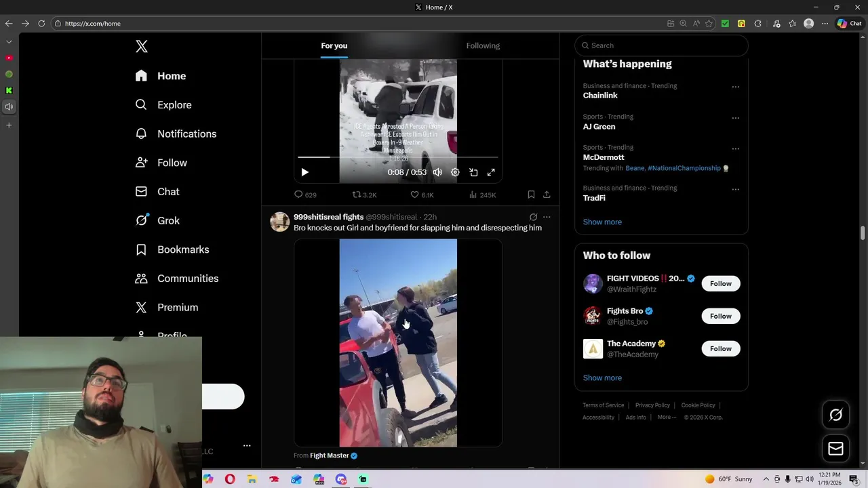This screenshot has height=488, width=868.
Task: Open Chat in the sidebar
Action: tap(157, 192)
